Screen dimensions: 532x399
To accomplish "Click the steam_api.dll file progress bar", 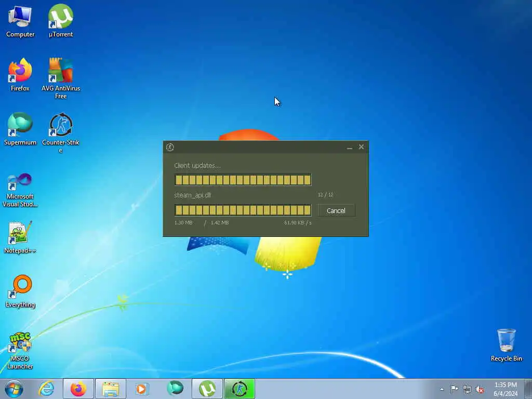I will coord(243,210).
